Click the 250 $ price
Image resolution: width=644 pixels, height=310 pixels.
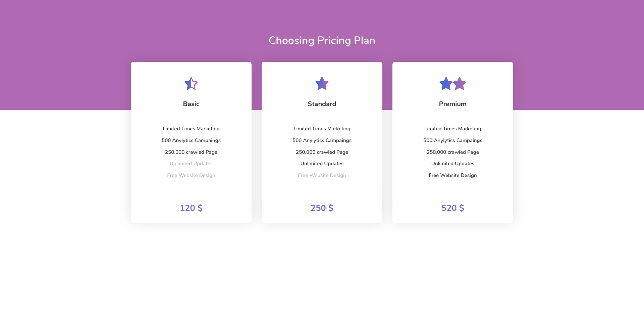[322, 208]
